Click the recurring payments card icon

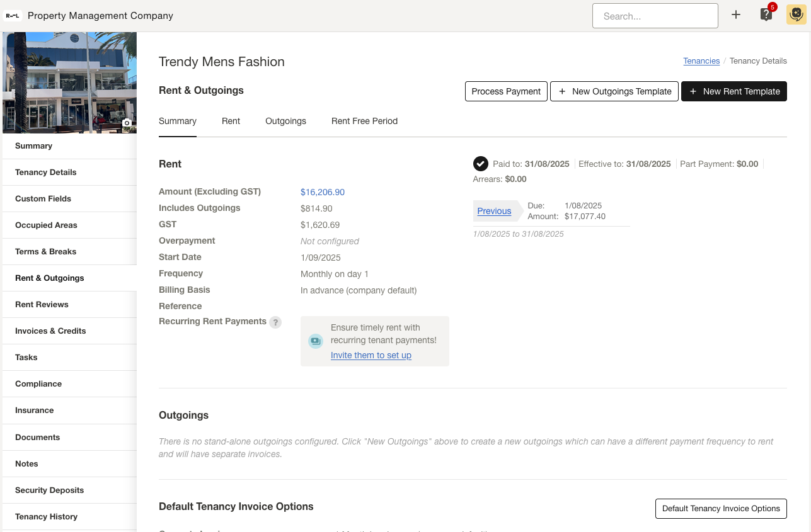315,341
